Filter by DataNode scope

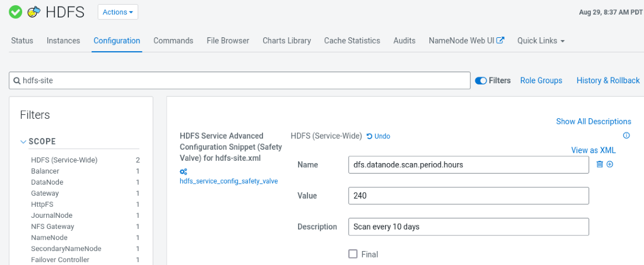(x=47, y=182)
